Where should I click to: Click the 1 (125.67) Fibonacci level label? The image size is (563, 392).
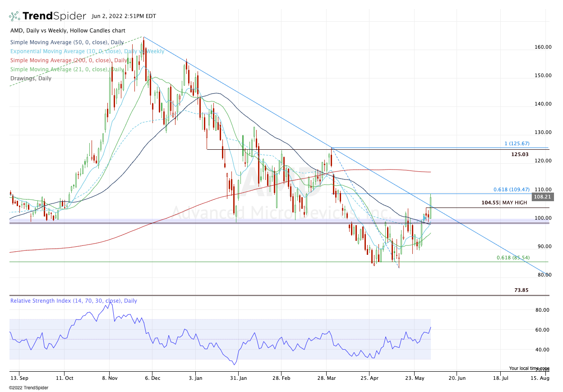pyautogui.click(x=517, y=143)
